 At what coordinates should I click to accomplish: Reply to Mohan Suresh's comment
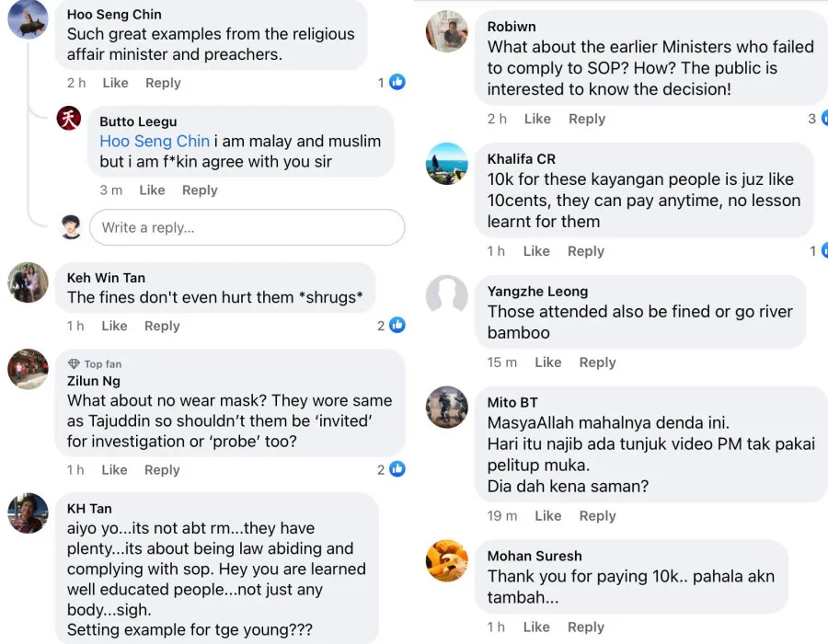click(x=586, y=627)
